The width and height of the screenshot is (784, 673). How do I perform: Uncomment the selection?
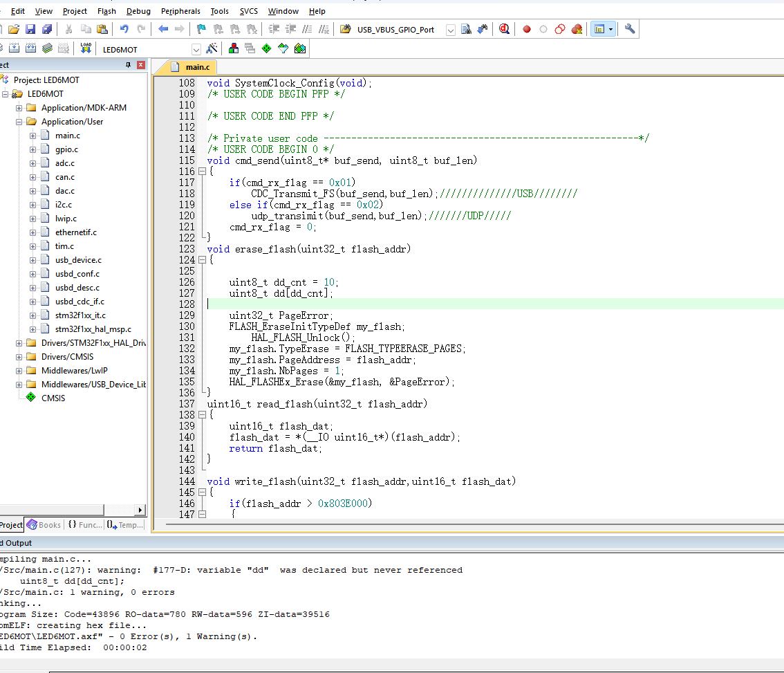point(324,30)
